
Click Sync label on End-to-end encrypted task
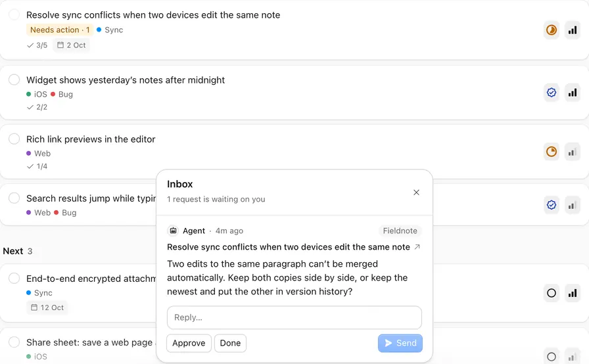tap(39, 292)
